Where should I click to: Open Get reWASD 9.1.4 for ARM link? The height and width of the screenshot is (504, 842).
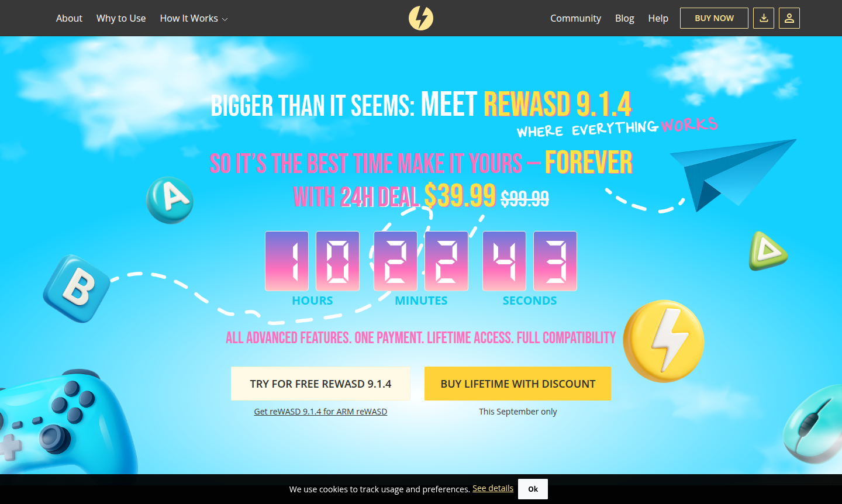320,412
